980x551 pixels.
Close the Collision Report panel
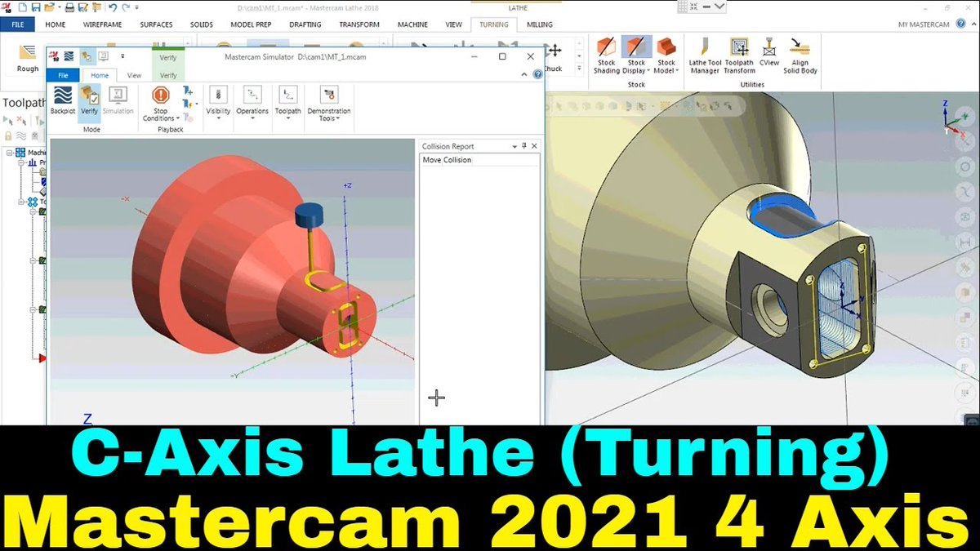coord(534,146)
